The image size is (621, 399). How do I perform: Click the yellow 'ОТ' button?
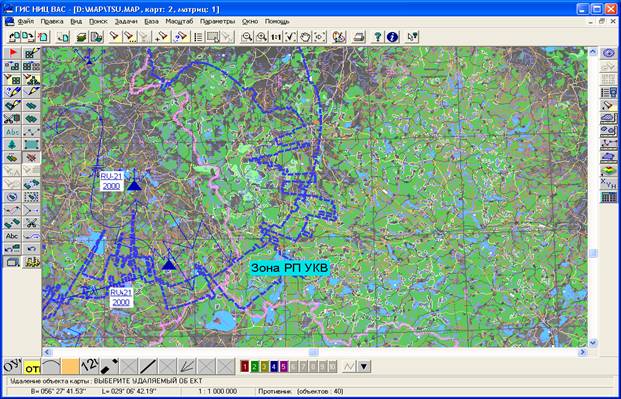[32, 366]
